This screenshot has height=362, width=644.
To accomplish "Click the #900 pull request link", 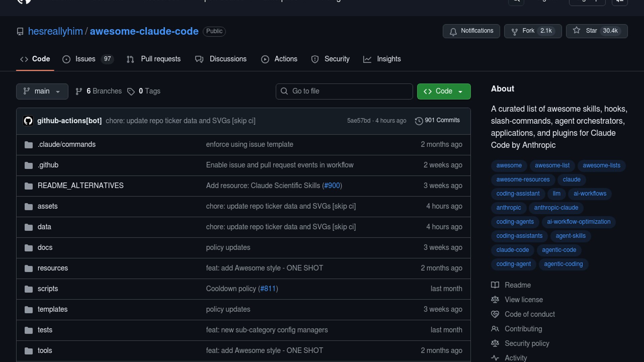I will point(332,185).
